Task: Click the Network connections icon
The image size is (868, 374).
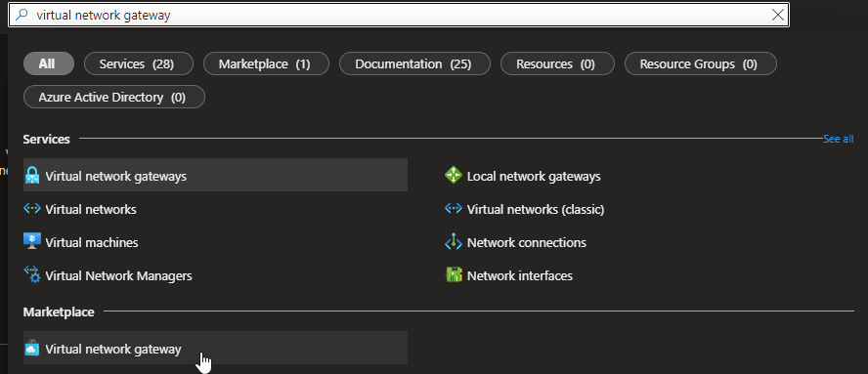Action: point(454,242)
